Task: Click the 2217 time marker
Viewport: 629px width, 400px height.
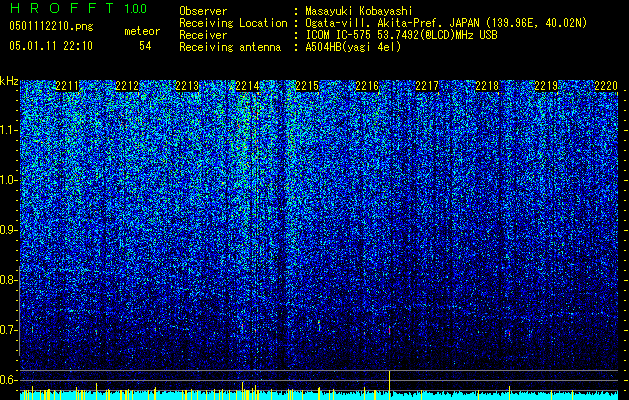Action: tap(427, 86)
